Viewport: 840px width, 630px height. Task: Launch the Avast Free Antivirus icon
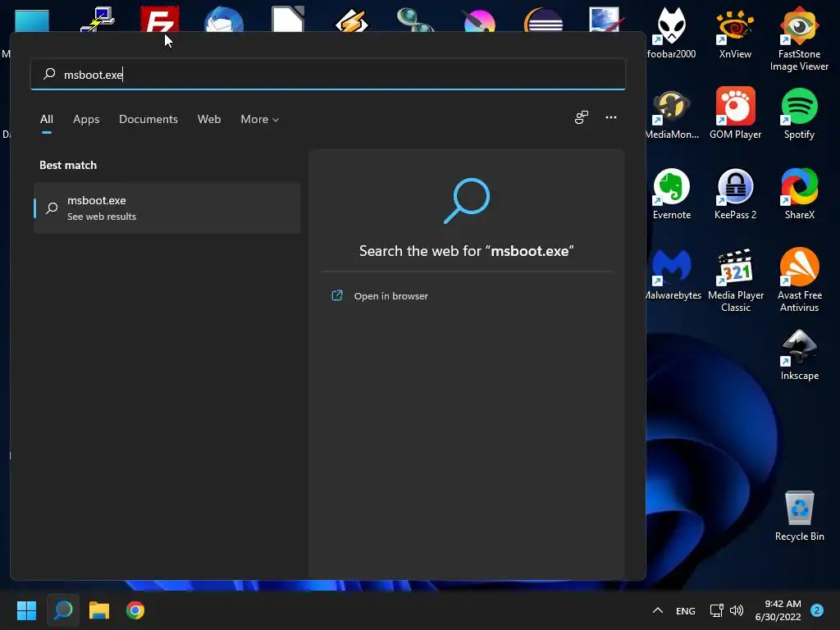pos(799,281)
